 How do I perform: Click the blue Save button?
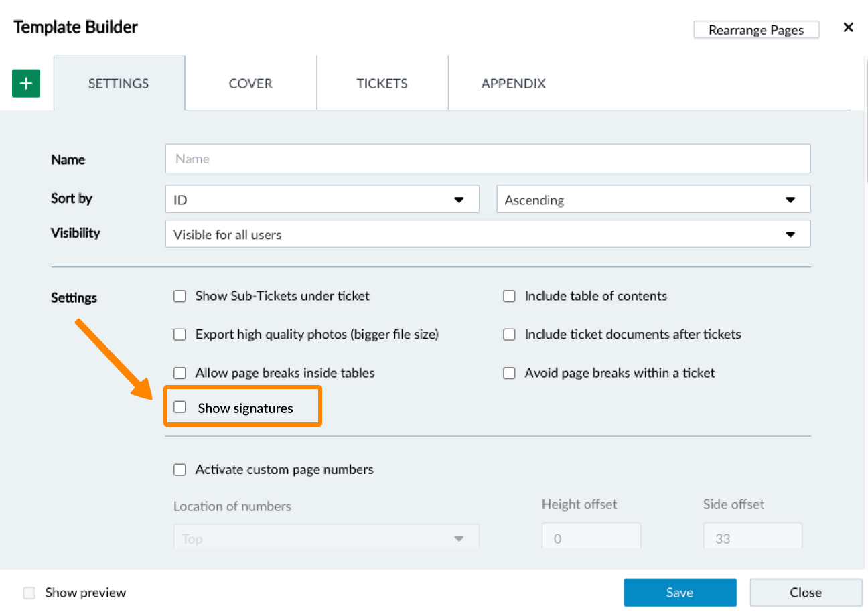tap(680, 593)
